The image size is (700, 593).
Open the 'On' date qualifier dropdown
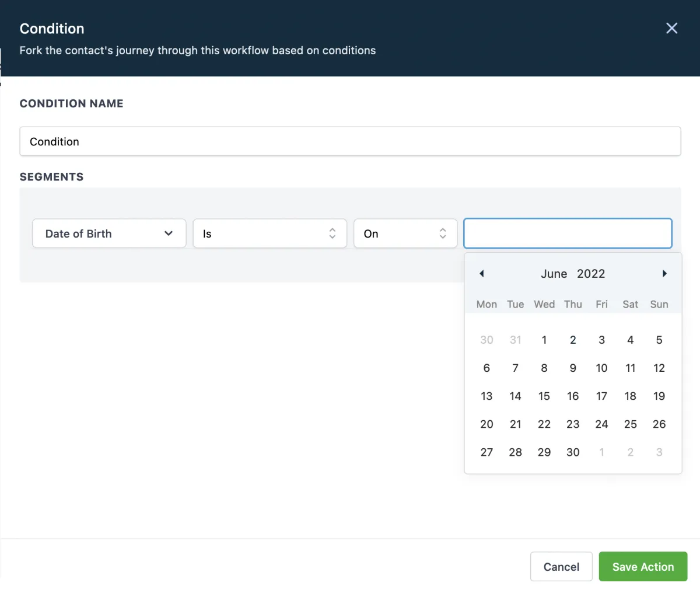[x=405, y=233]
